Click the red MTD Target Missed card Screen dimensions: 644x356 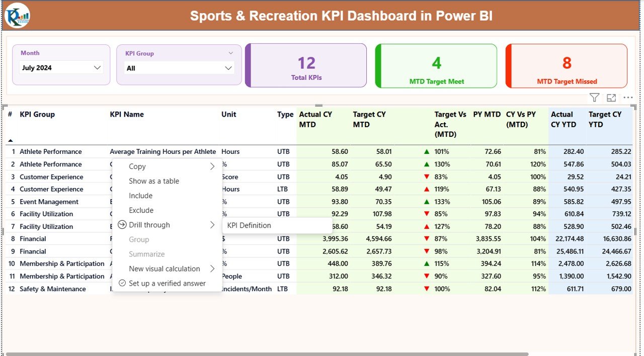point(566,65)
